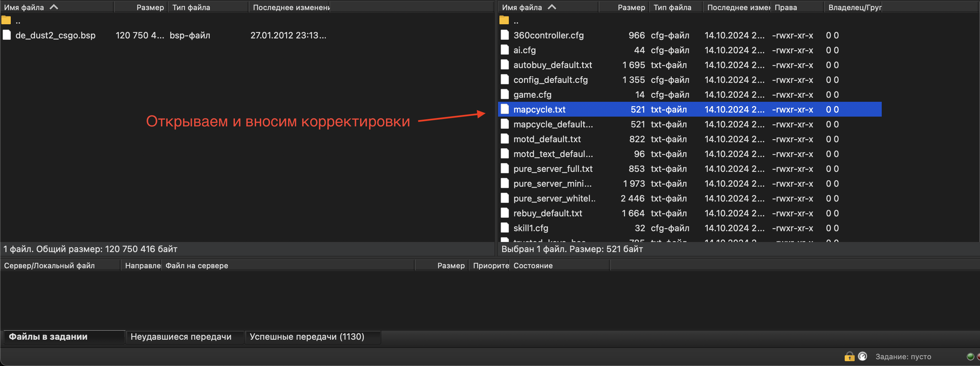This screenshot has height=366, width=980.
Task: Click the speed limit gauge icon
Action: [863, 357]
